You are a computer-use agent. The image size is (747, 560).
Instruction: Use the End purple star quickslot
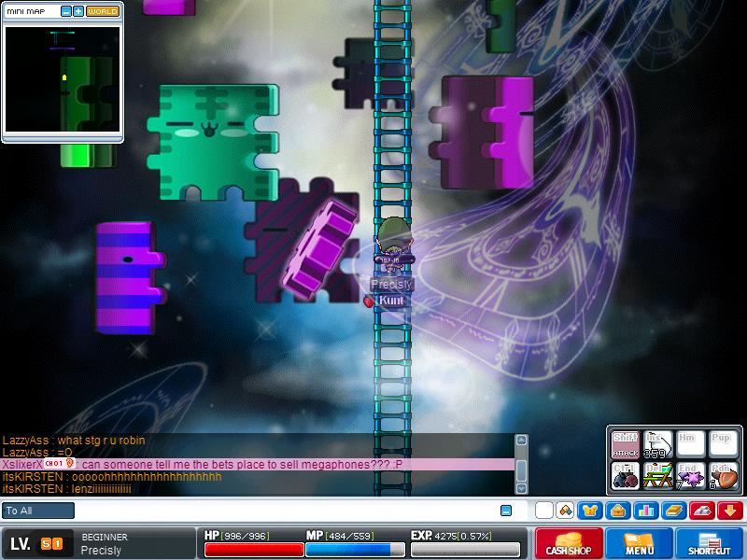(x=689, y=475)
